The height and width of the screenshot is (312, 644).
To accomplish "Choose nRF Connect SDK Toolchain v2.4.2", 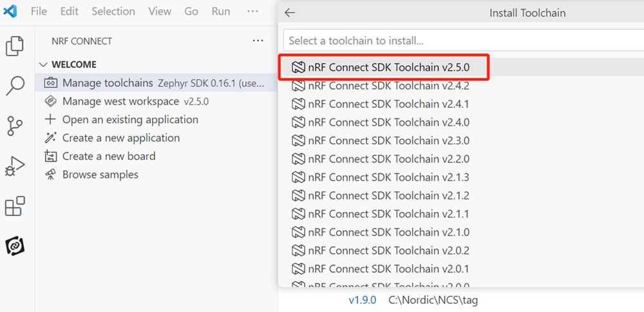I will tap(389, 86).
